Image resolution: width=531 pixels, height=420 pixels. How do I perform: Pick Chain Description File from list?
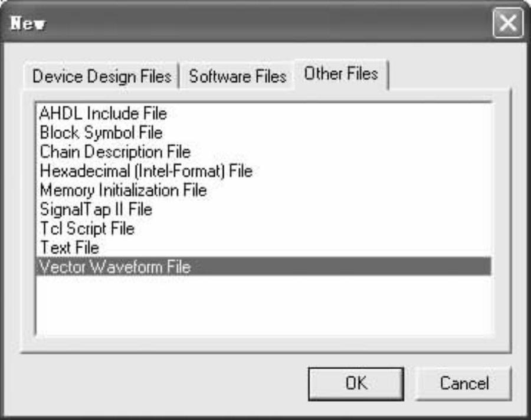tap(115, 152)
